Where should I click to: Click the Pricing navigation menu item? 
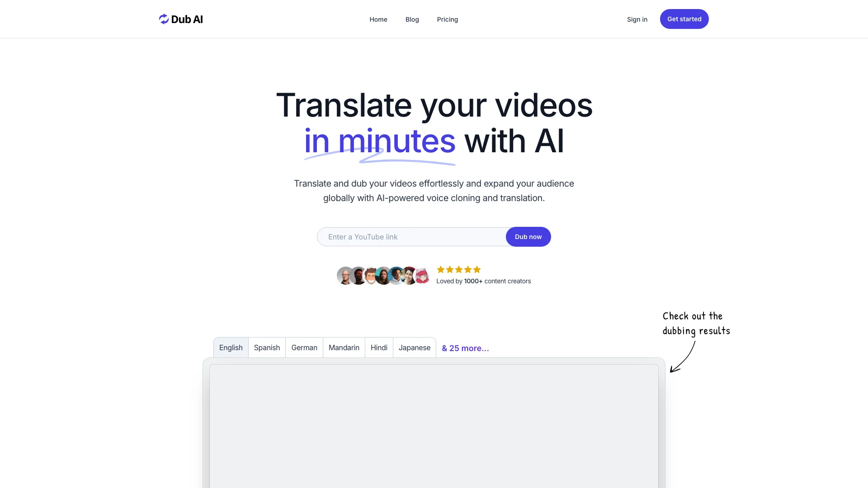pos(447,19)
